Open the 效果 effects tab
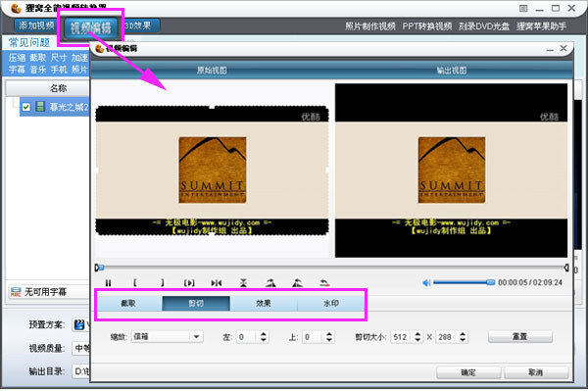The image size is (588, 391). pos(264,303)
